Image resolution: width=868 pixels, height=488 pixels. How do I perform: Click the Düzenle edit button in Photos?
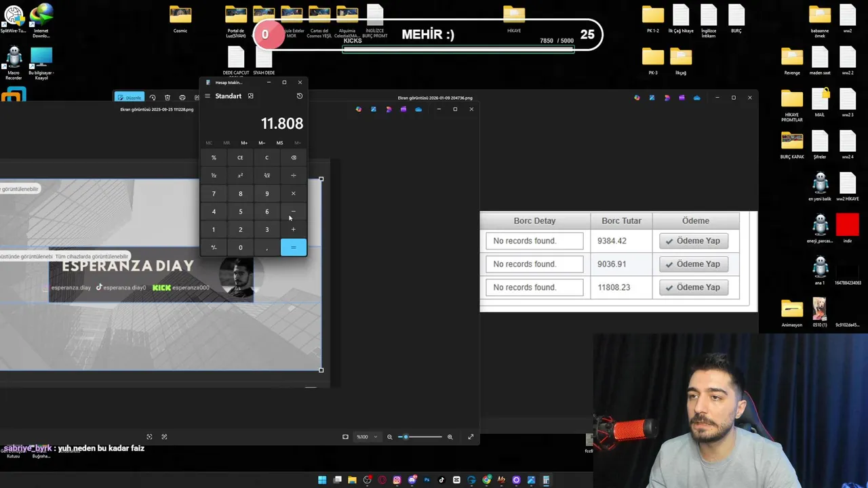[x=130, y=98]
